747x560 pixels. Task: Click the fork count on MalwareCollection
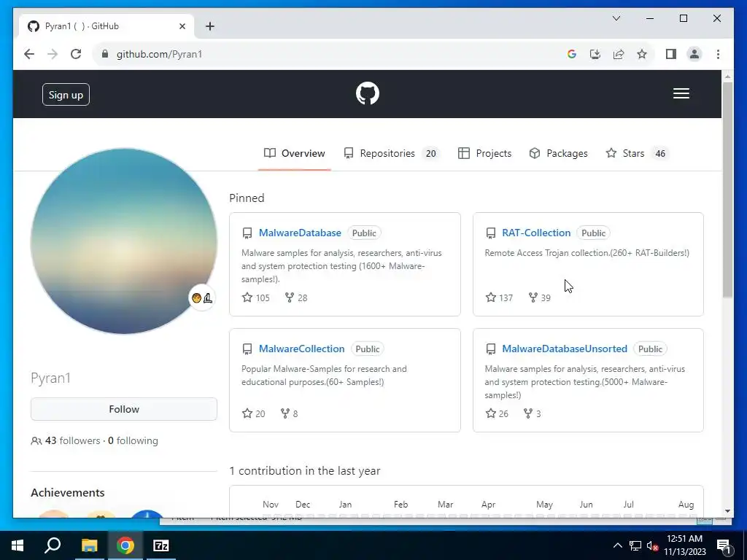coord(289,413)
